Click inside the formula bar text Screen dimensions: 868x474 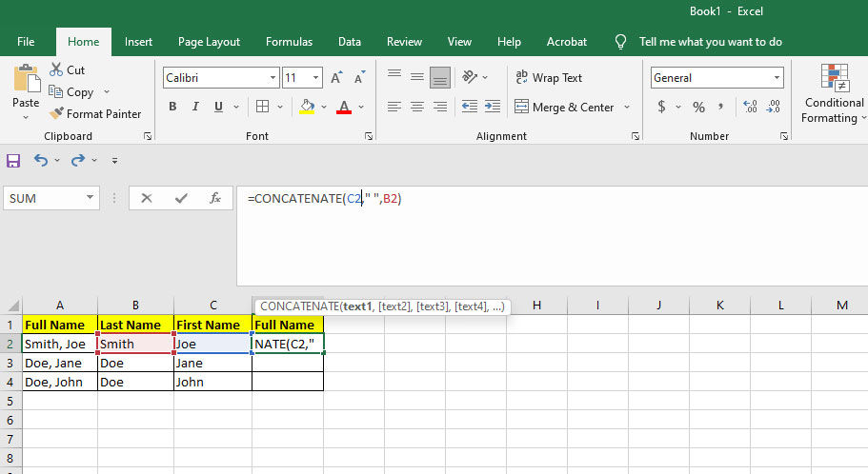click(324, 199)
